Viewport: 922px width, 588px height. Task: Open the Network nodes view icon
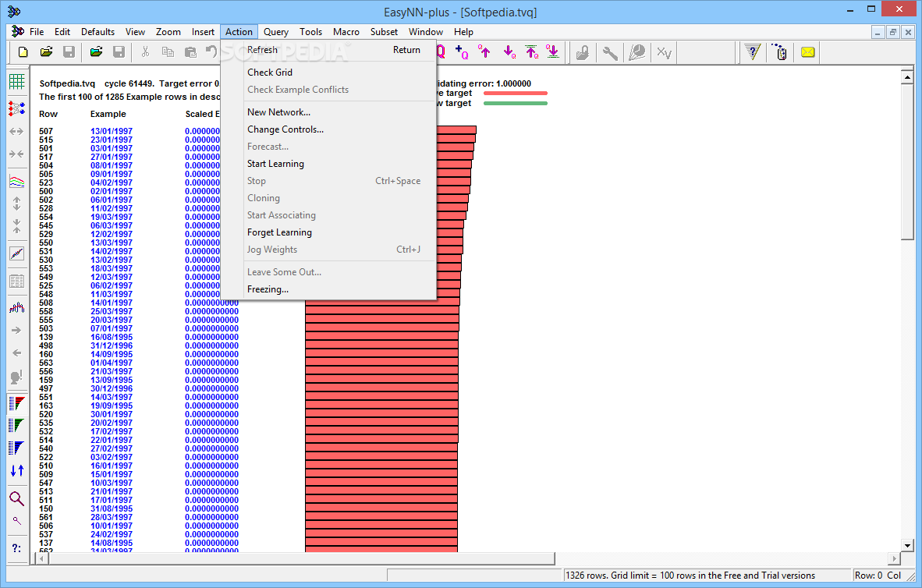click(17, 108)
